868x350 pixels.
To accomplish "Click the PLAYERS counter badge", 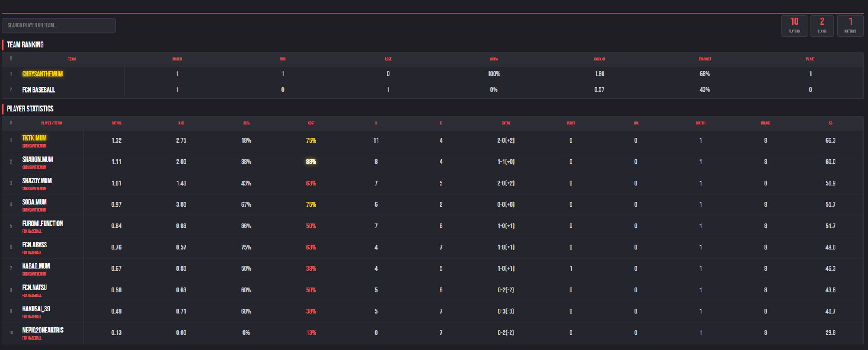I will pos(794,25).
